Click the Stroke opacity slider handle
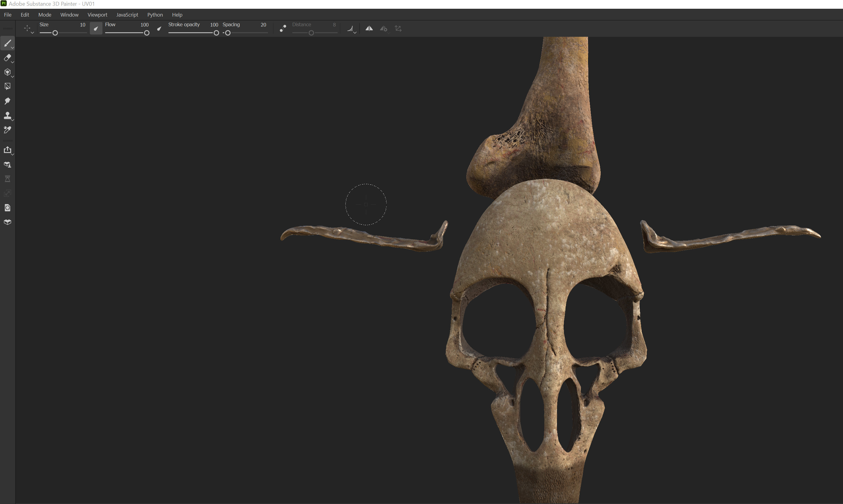Image resolution: width=843 pixels, height=504 pixels. coord(216,33)
